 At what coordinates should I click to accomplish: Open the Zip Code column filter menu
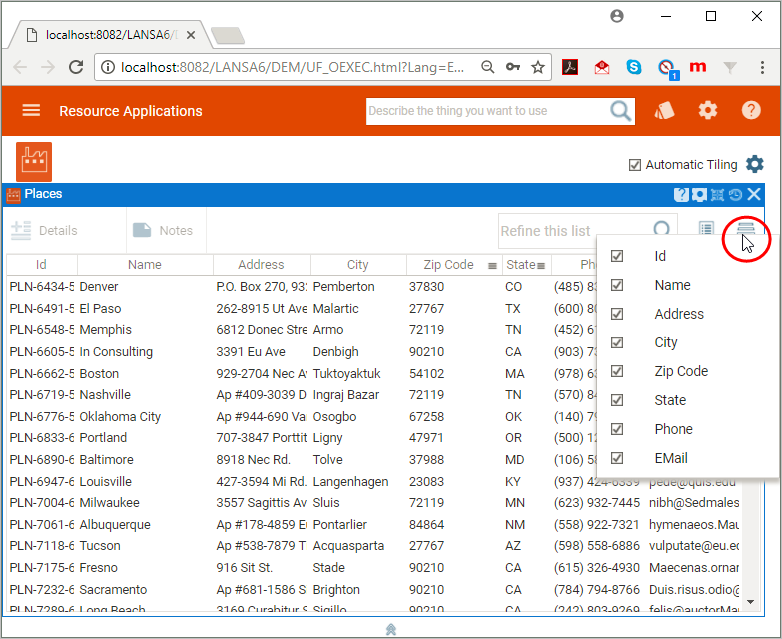[492, 266]
